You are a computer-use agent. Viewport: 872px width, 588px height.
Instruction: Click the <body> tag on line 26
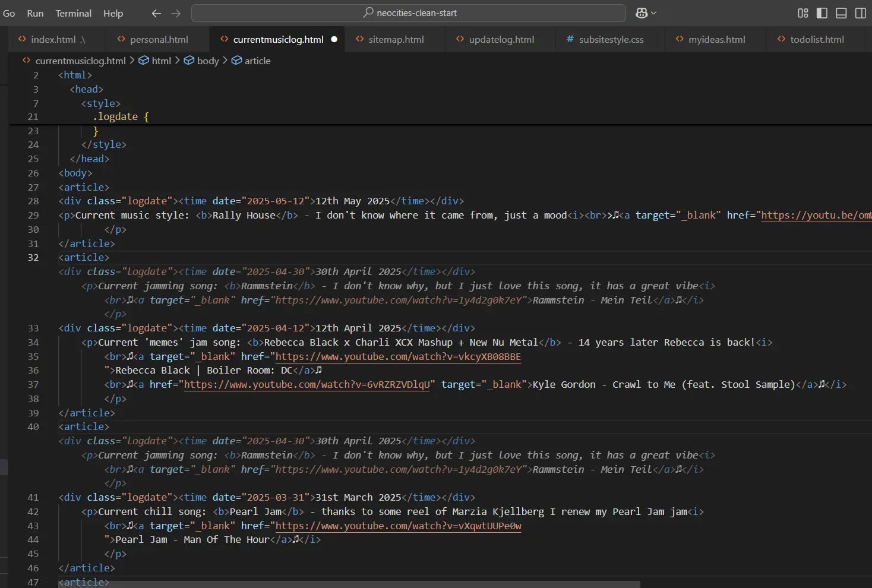point(75,173)
